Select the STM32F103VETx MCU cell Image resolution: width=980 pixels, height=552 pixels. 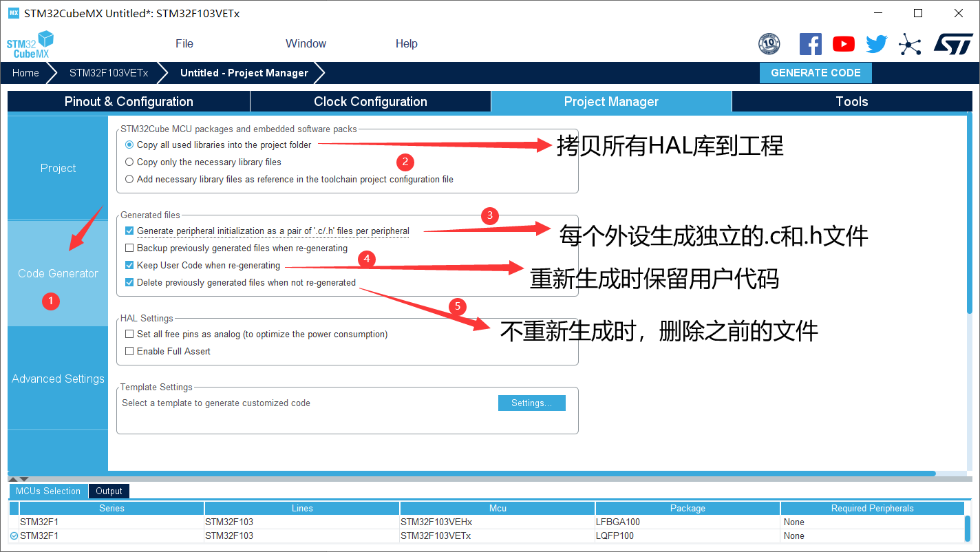pos(498,535)
